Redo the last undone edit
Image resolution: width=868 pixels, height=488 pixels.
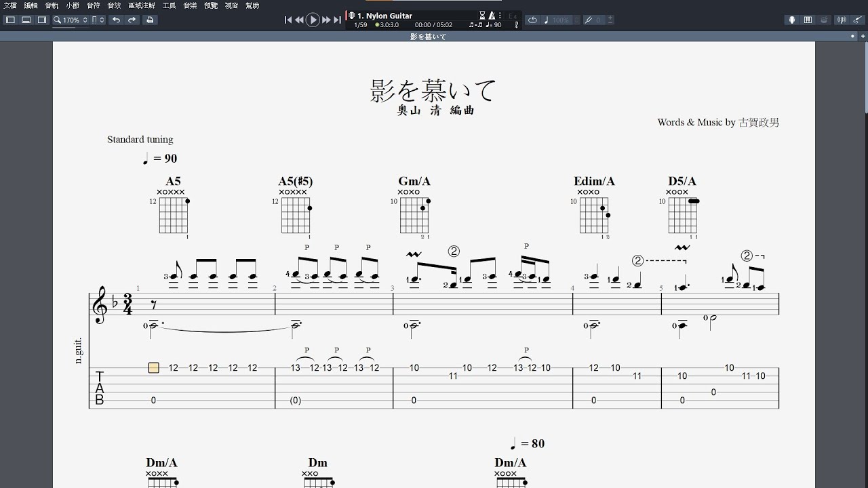132,20
